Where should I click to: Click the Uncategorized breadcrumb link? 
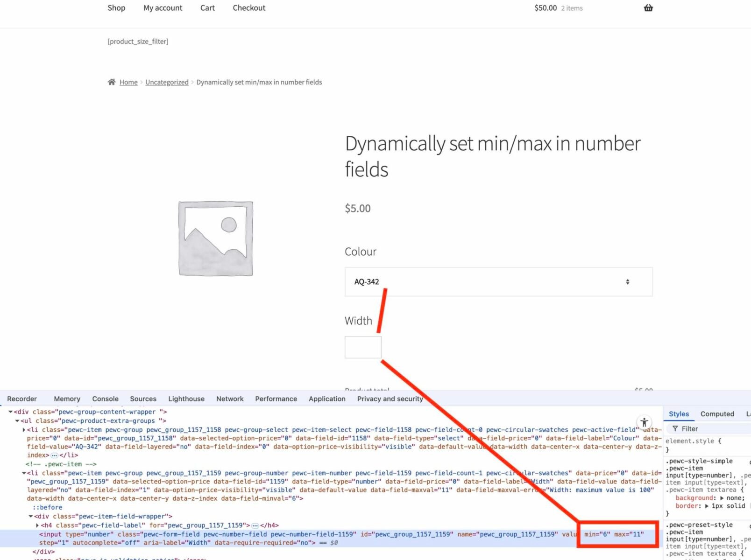[167, 82]
